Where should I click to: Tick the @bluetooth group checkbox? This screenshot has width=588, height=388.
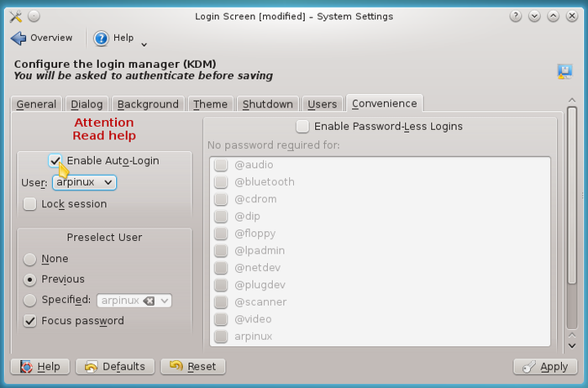tap(221, 182)
